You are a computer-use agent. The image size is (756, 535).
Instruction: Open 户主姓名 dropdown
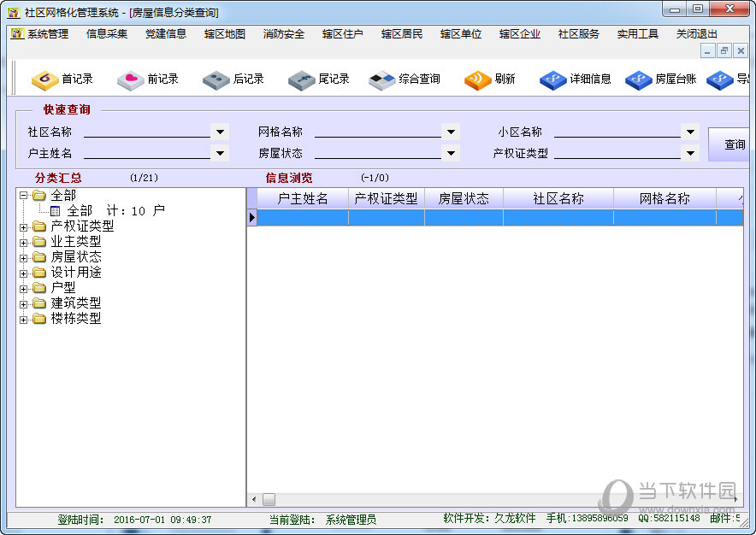[220, 153]
